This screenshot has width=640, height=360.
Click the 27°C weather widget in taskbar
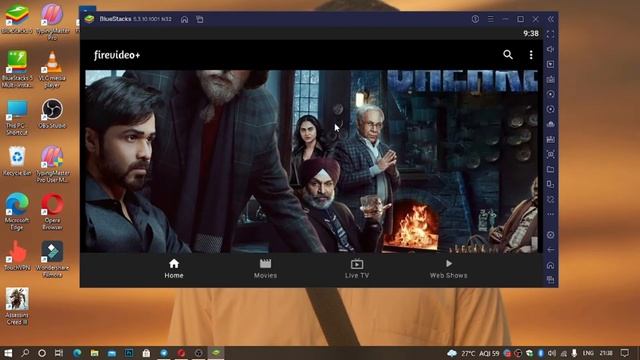[473, 353]
